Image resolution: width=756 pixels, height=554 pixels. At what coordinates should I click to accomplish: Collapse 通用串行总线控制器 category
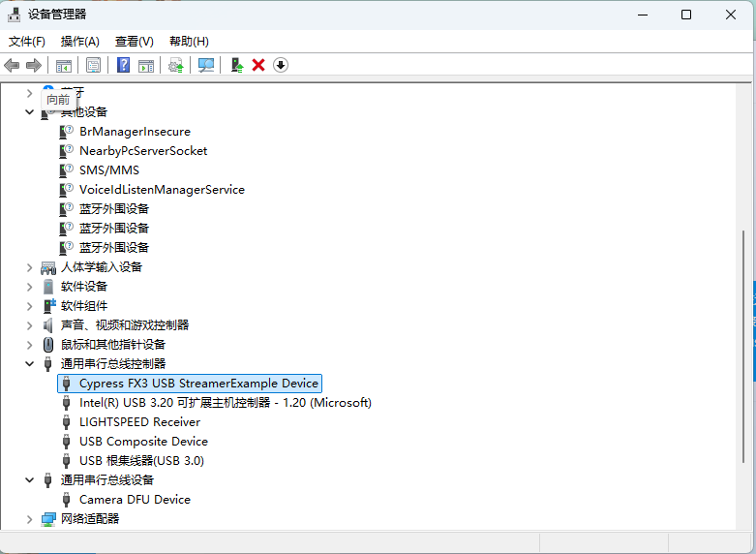coord(29,364)
